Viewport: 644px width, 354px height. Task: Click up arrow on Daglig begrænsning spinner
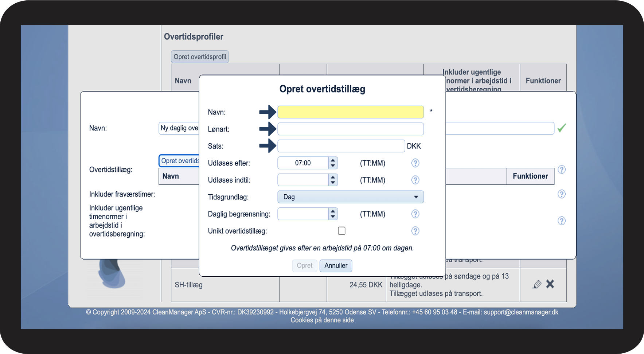pos(333,211)
